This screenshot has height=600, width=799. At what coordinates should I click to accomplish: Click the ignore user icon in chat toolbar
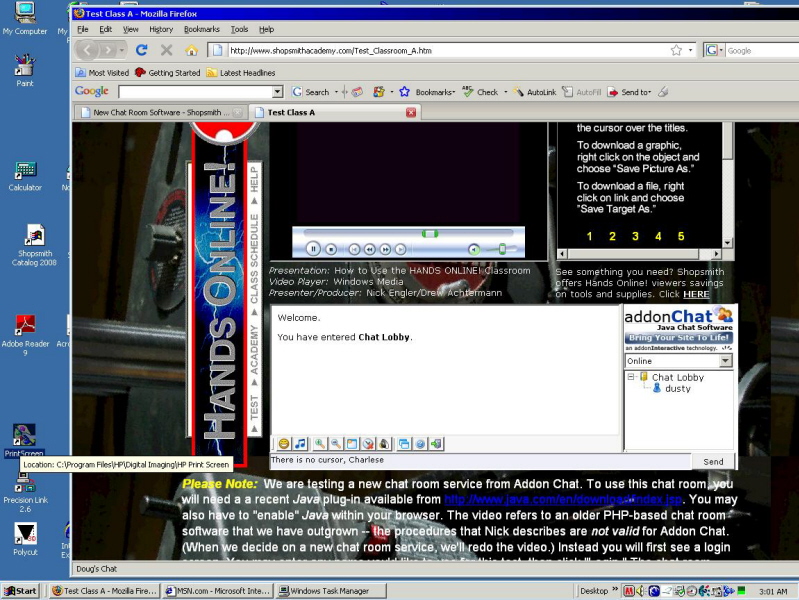(x=368, y=444)
